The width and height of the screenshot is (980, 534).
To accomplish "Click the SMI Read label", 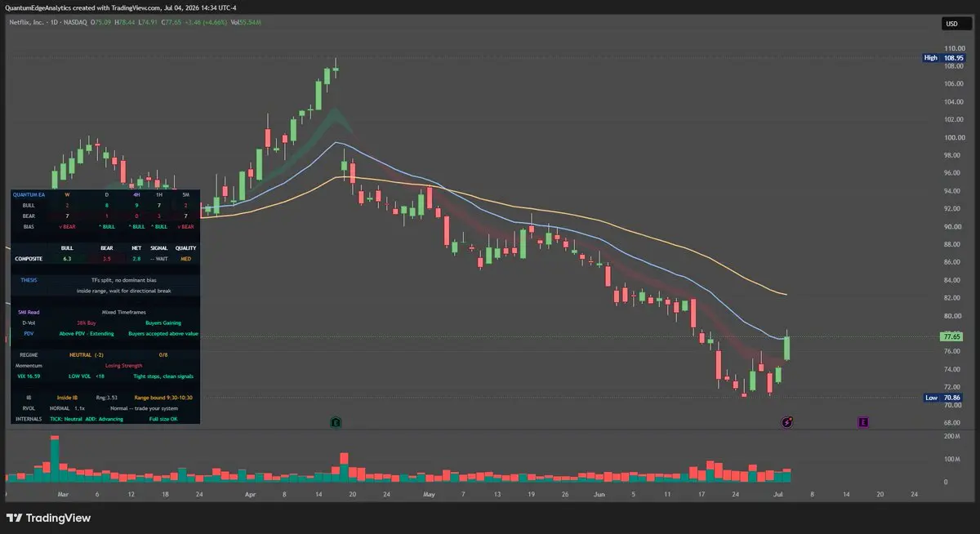I will [29, 312].
